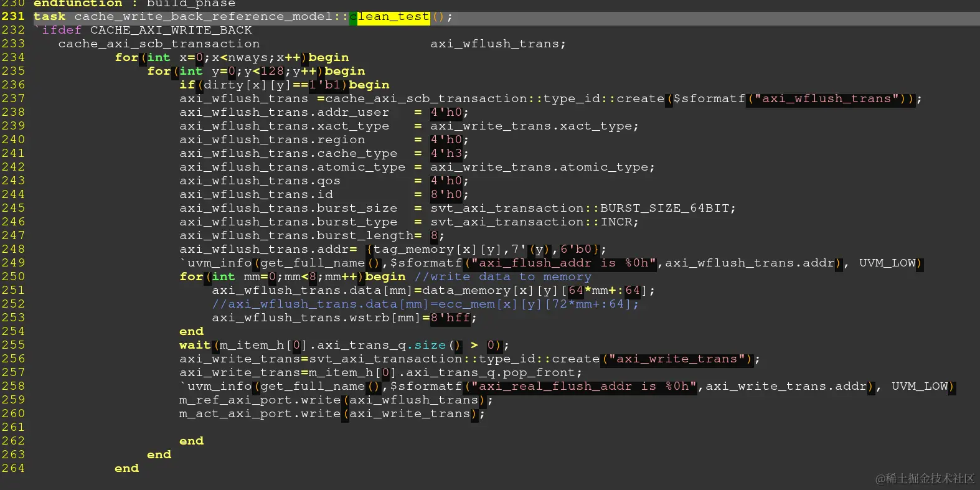Click 'endfunction' keyword on line 230
The height and width of the screenshot is (490, 980).
(78, 4)
